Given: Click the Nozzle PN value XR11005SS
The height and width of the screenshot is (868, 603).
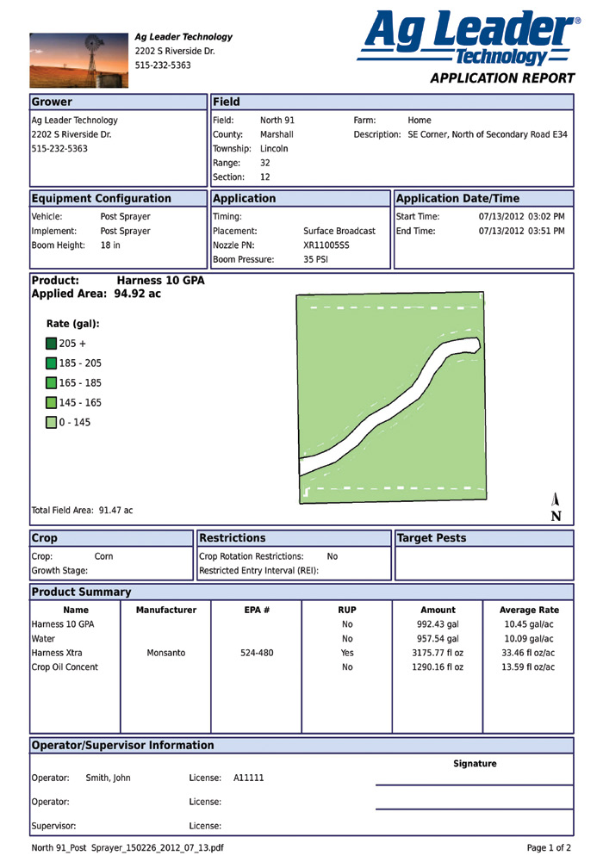Looking at the screenshot, I should (x=326, y=245).
